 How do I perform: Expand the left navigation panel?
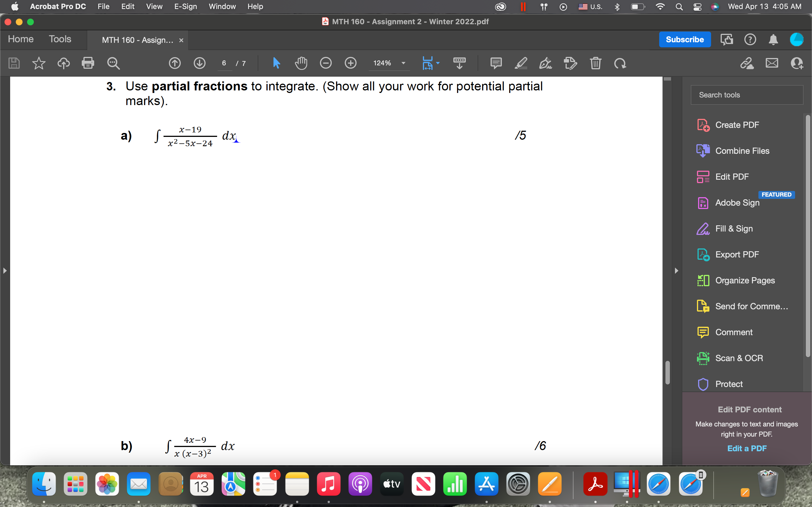[x=5, y=270]
